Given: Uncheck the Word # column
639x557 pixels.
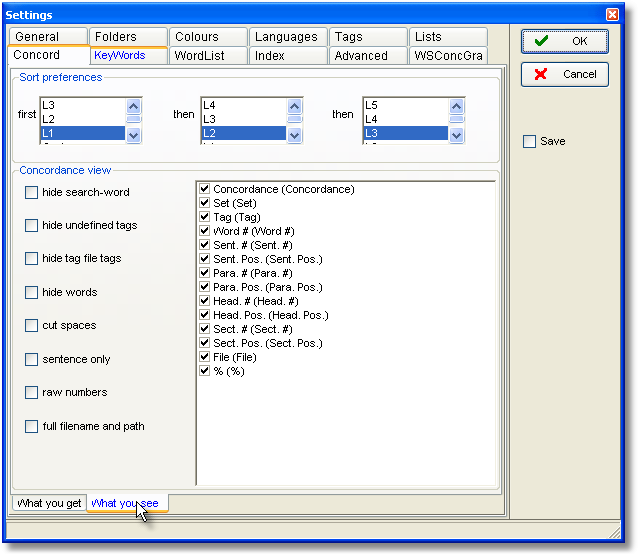Looking at the screenshot, I should point(205,231).
